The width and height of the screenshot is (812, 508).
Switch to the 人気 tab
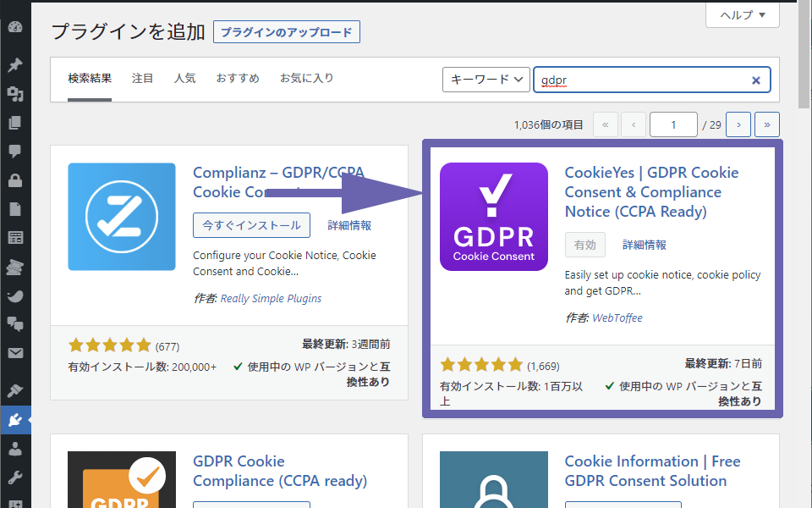185,78
